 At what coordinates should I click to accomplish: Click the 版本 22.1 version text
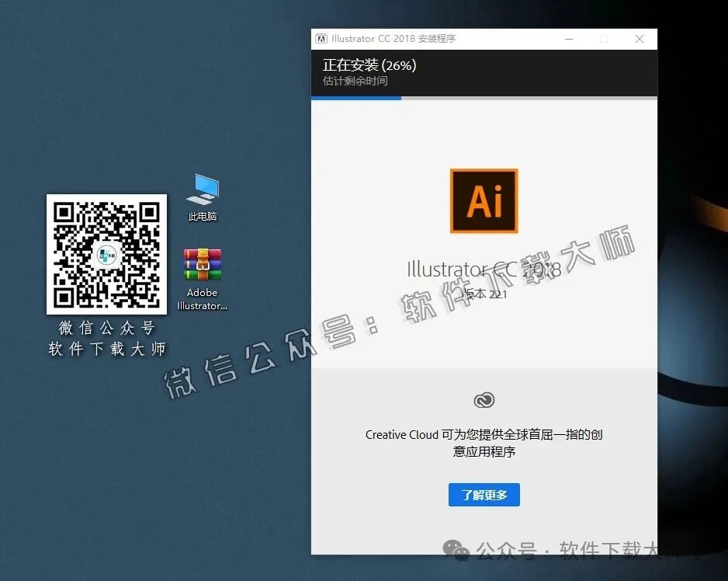point(486,294)
